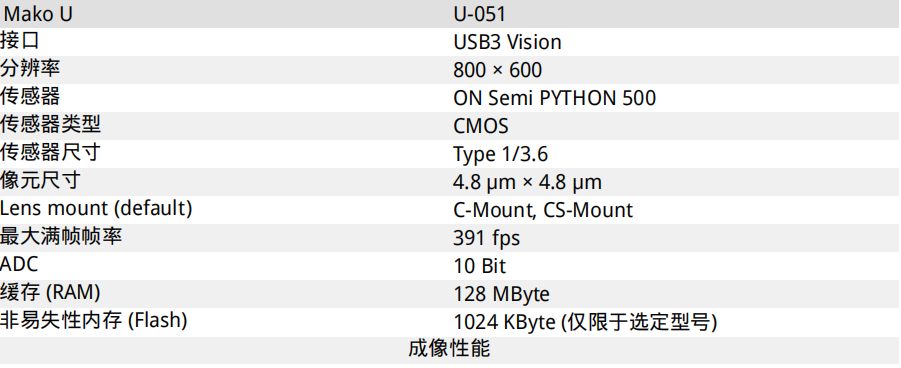Select the Type 1/3.6 sensor size value
901x368 pixels.
tap(500, 154)
